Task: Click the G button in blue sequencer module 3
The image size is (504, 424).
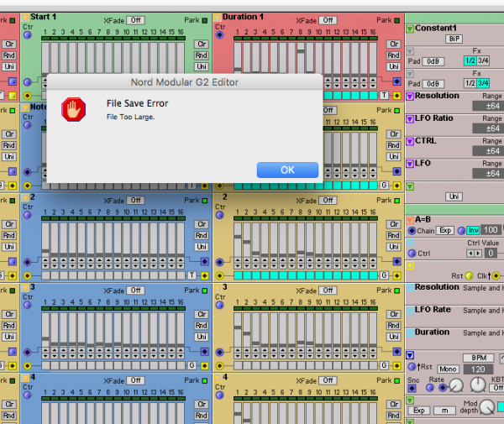Action: pos(192,365)
